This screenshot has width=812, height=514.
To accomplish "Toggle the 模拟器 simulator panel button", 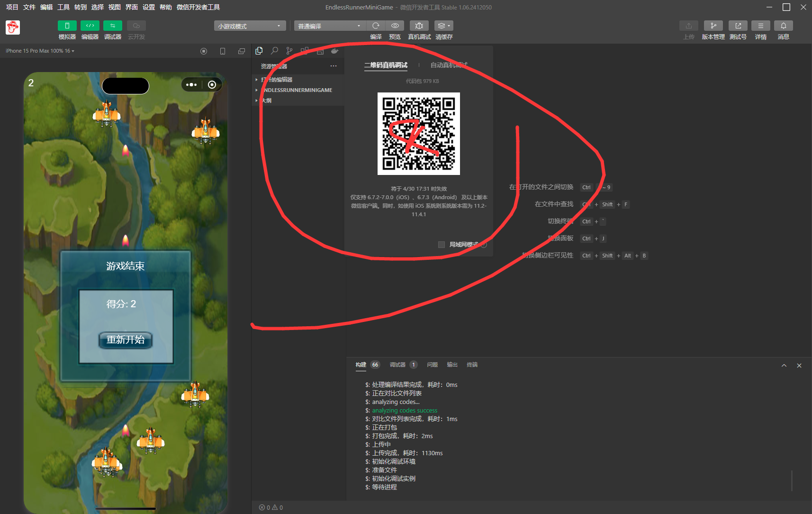I will click(x=67, y=26).
